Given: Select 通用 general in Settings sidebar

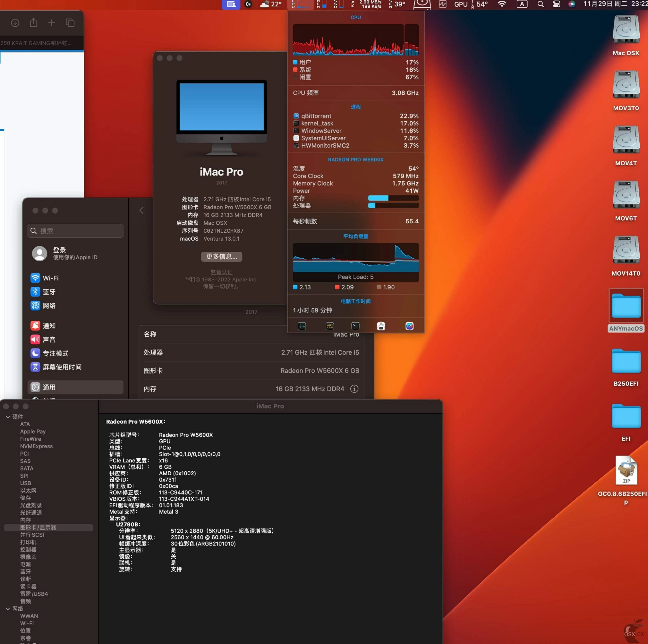Looking at the screenshot, I should pos(75,387).
